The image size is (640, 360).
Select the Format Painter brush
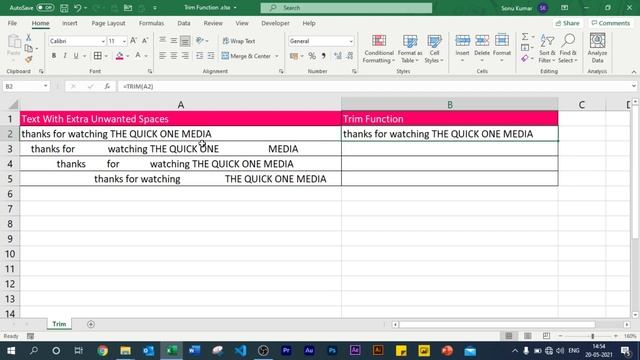[x=29, y=60]
